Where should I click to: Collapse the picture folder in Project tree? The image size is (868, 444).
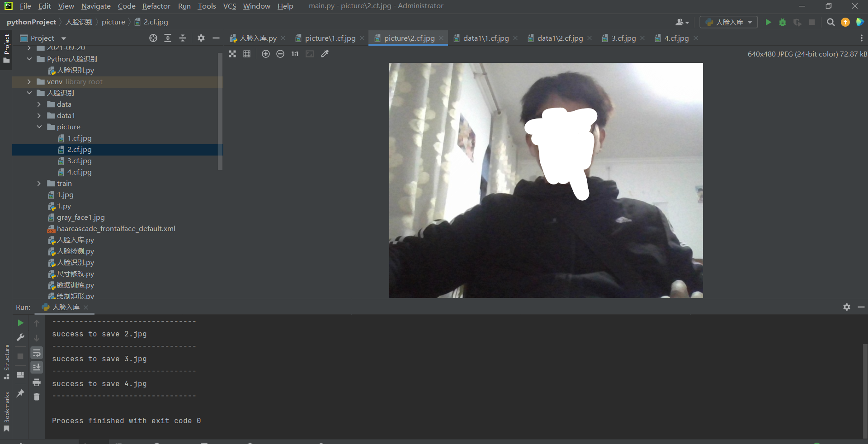click(x=39, y=127)
